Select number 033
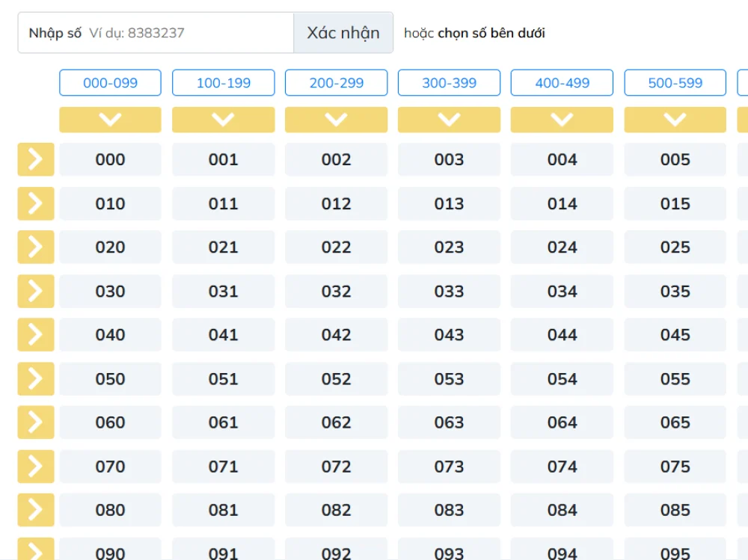The height and width of the screenshot is (560, 748). click(x=449, y=291)
